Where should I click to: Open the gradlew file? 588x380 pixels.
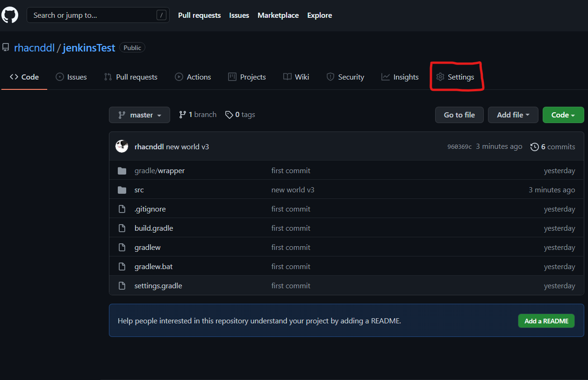[x=148, y=248]
